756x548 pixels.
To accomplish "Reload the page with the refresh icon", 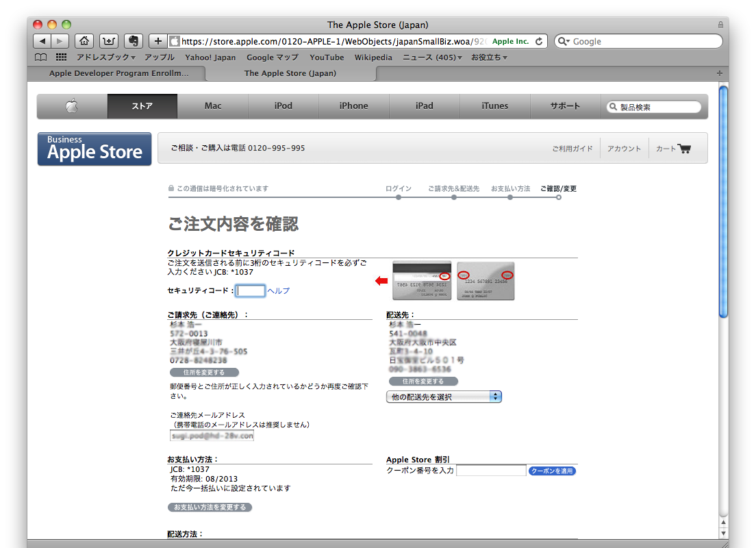I will tap(539, 41).
